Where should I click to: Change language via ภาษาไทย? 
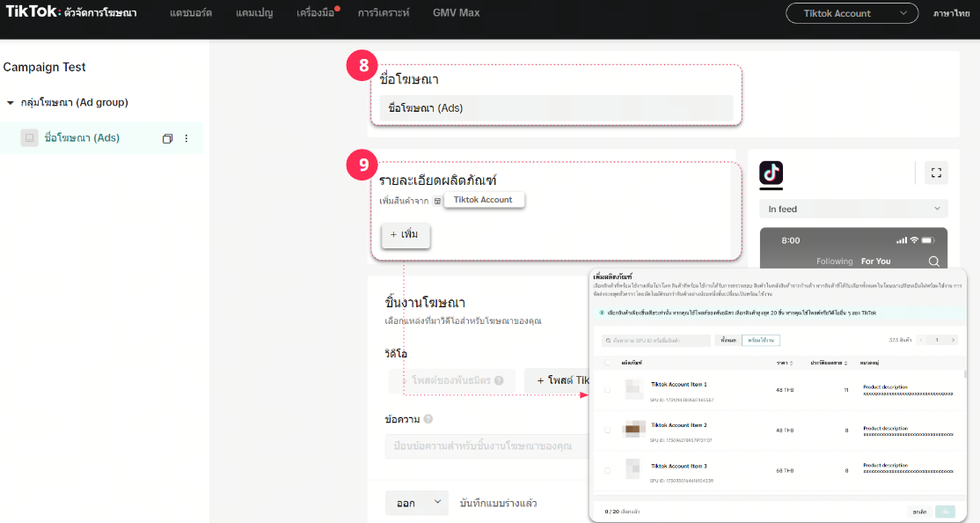(x=951, y=13)
